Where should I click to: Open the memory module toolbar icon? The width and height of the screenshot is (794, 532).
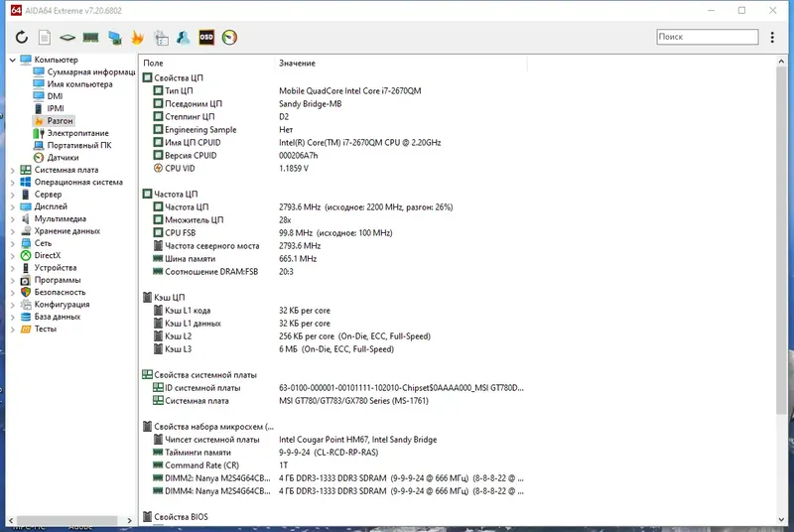tap(90, 38)
